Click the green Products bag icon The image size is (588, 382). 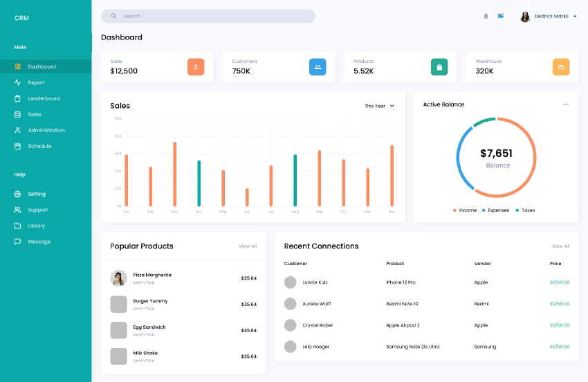pyautogui.click(x=439, y=67)
